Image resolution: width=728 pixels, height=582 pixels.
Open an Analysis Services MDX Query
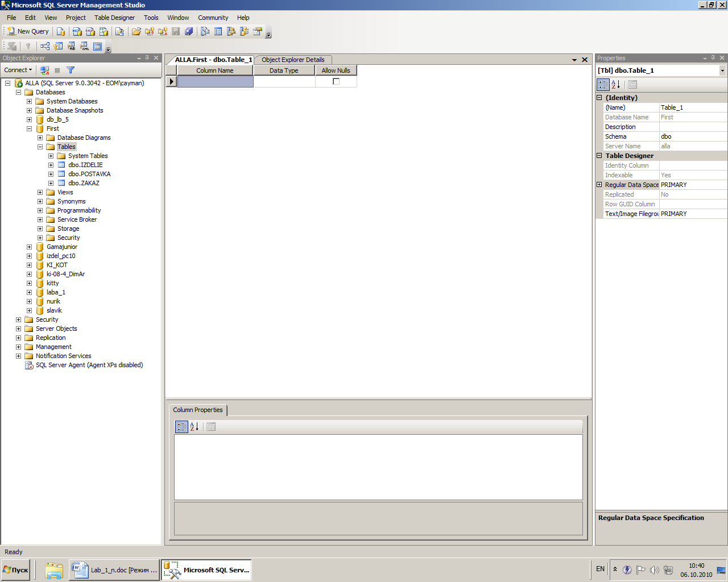point(77,31)
